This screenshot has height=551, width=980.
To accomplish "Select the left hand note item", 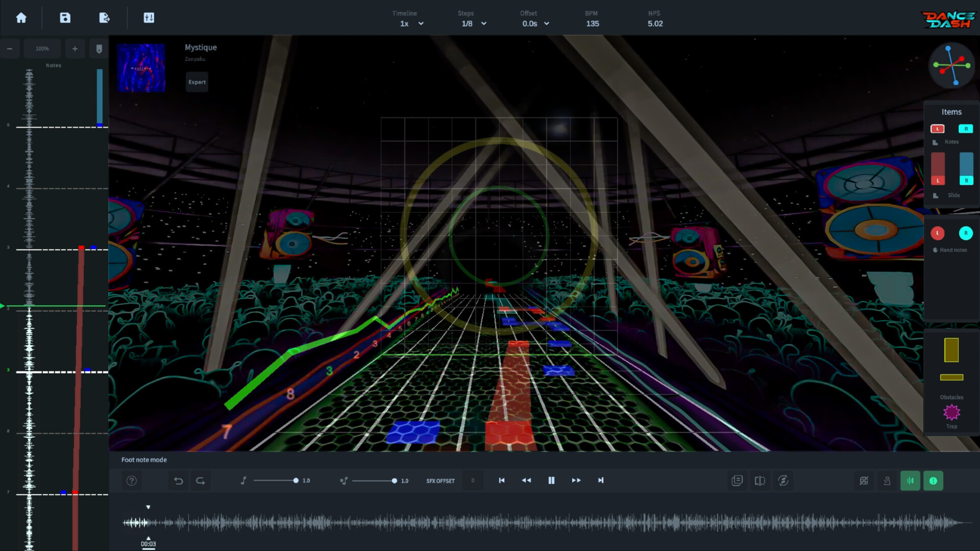I will [x=938, y=233].
